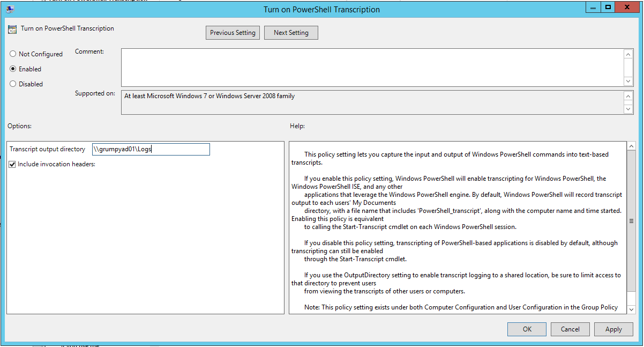Image resolution: width=644 pixels, height=347 pixels.
Task: Click the policy name heading at top left
Action: 68,28
